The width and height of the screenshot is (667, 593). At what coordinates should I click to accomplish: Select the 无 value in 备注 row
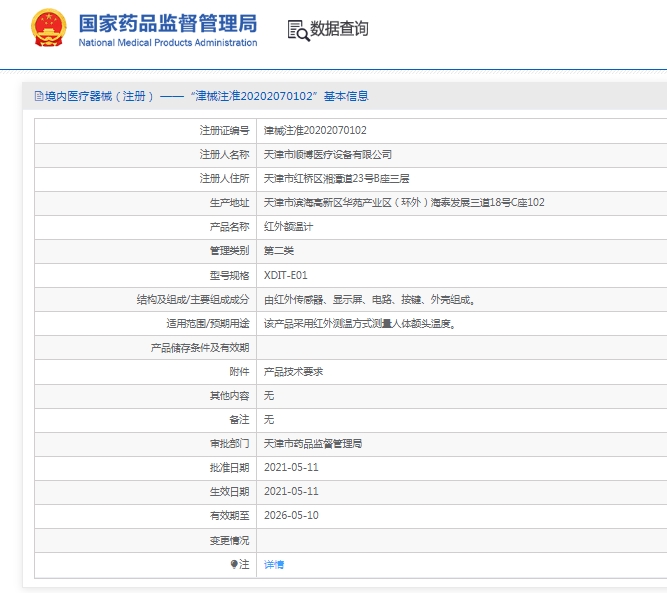269,419
